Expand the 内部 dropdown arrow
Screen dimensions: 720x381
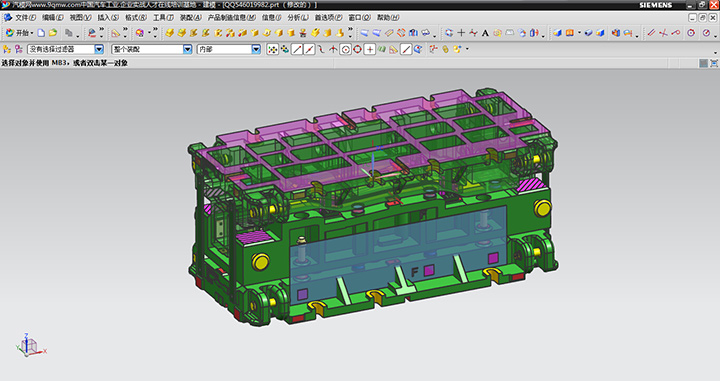point(256,49)
